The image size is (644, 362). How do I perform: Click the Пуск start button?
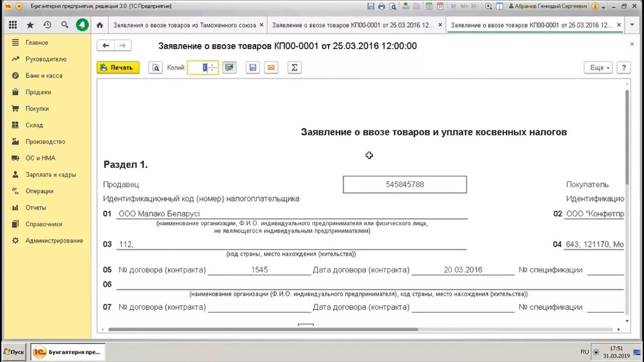tap(14, 352)
